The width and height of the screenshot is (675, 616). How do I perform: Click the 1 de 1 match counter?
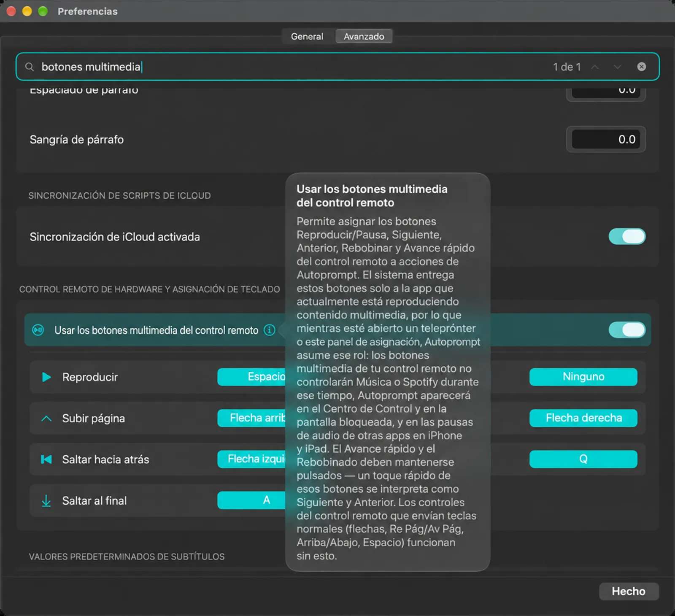coord(567,67)
